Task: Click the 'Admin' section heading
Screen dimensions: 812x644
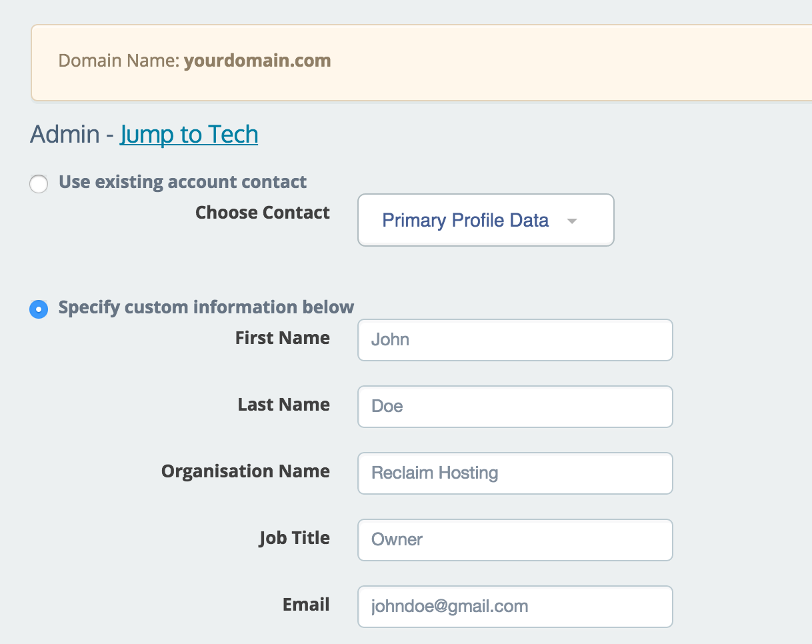Action: 65,134
